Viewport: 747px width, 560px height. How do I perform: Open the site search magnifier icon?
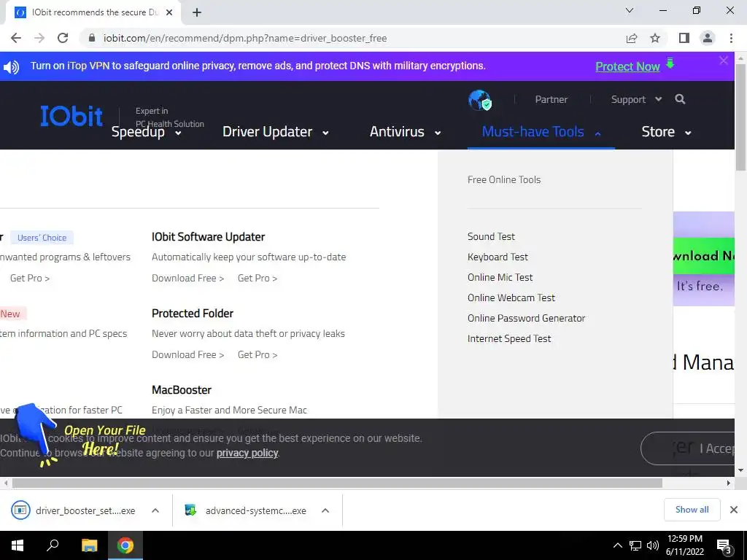click(681, 99)
